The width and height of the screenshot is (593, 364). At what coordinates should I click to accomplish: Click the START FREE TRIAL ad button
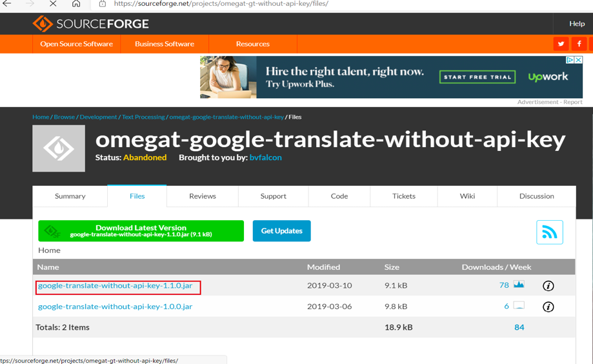[477, 77]
